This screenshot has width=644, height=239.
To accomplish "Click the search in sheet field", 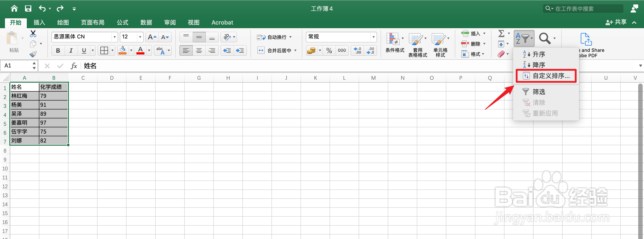I will tap(583, 8).
